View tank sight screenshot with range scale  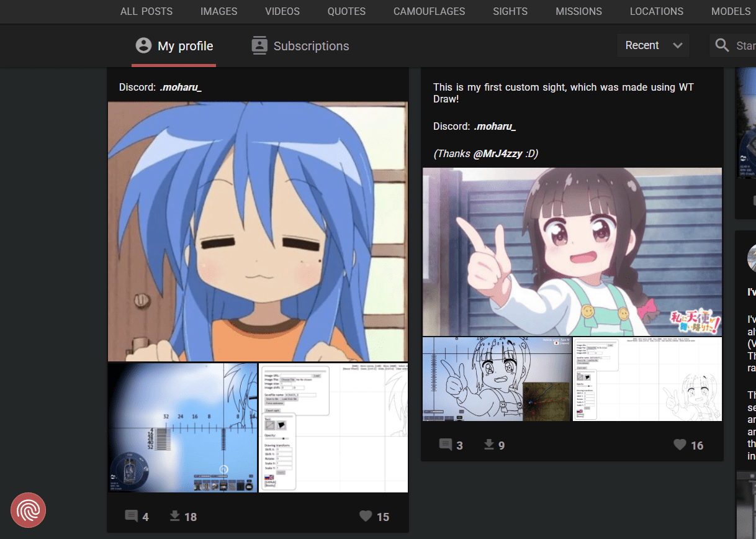pos(182,428)
